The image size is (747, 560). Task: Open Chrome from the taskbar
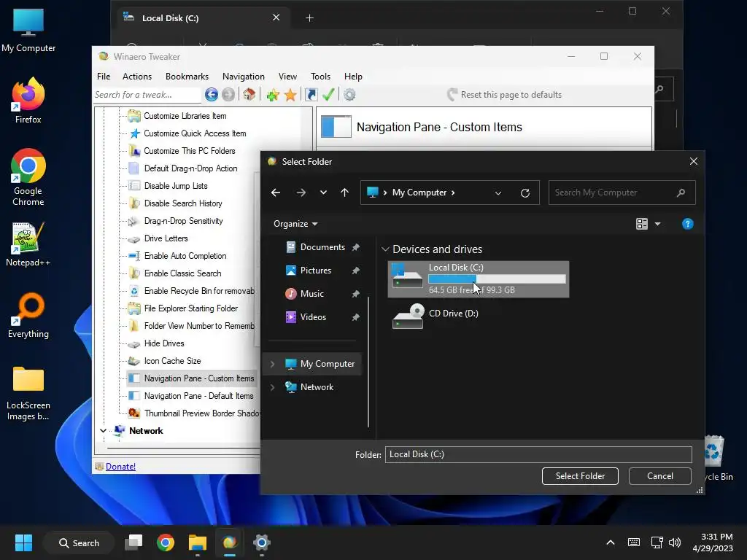(166, 542)
